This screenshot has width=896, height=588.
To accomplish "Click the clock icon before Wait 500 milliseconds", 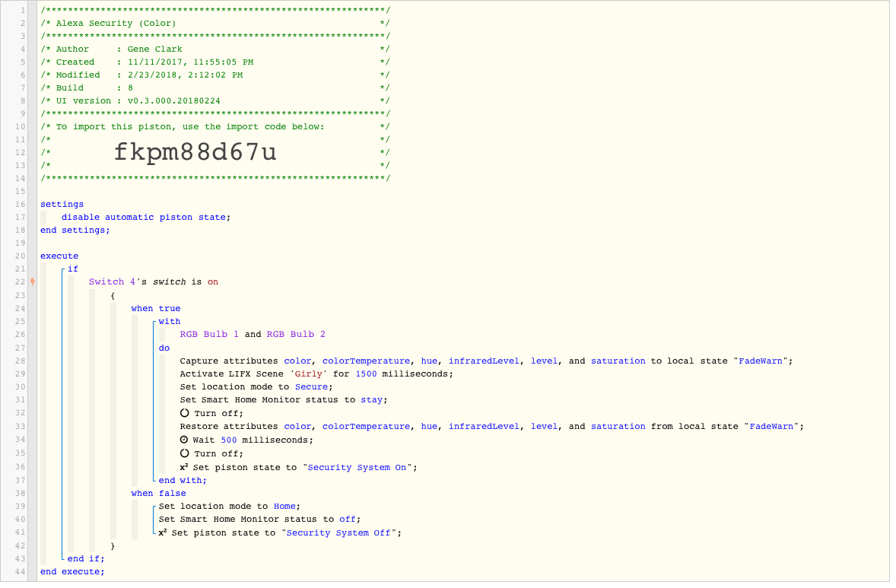I will tap(184, 440).
